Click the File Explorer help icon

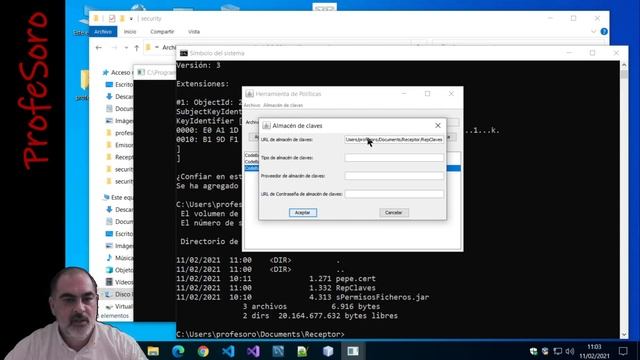click(604, 31)
